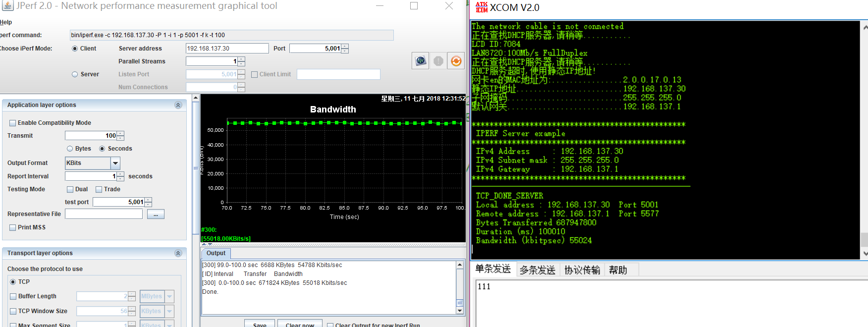
Task: Click the Representative File text field
Action: tap(104, 214)
